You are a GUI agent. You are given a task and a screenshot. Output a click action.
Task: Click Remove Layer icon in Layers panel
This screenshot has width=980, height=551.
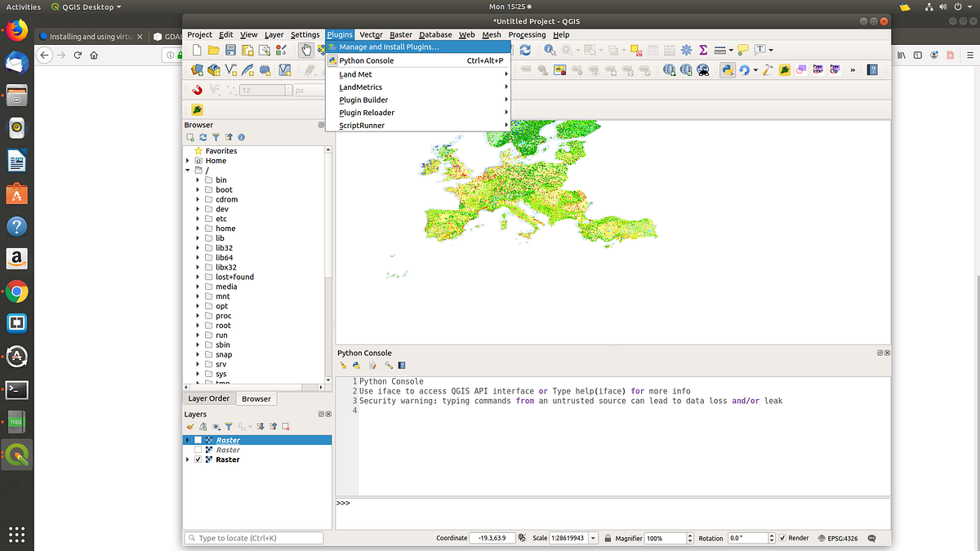point(287,426)
